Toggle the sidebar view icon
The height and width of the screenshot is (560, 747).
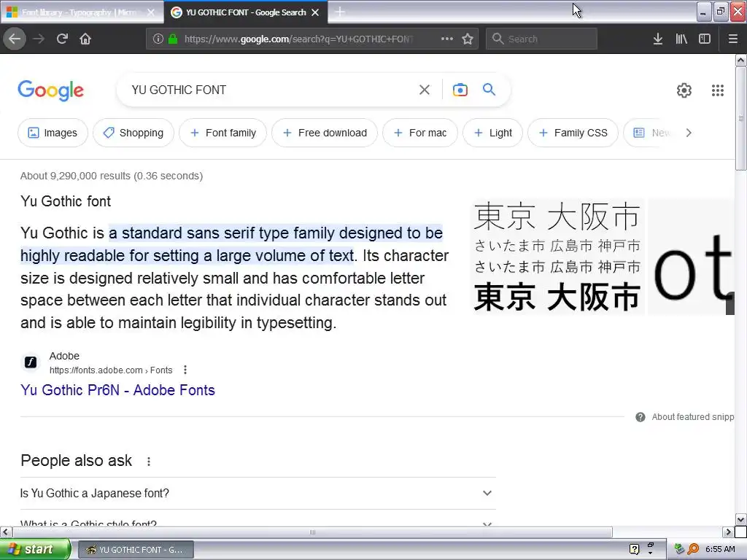pyautogui.click(x=705, y=39)
